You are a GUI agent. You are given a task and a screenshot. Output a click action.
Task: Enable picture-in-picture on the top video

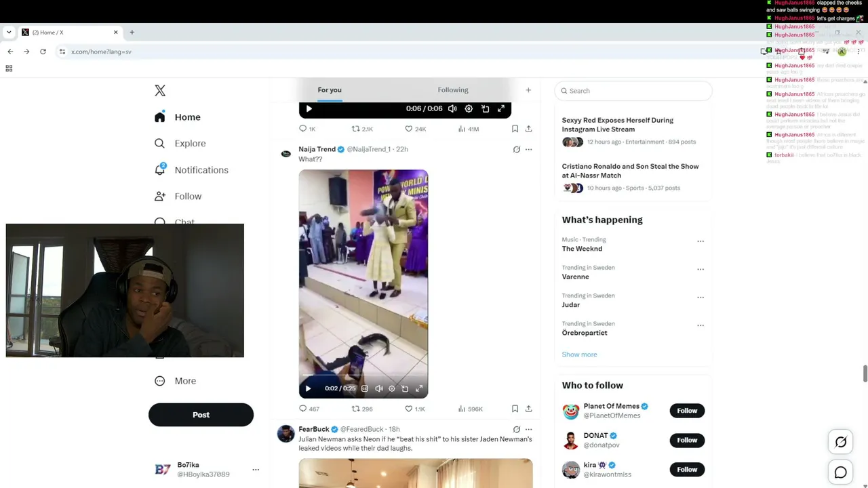pyautogui.click(x=485, y=108)
